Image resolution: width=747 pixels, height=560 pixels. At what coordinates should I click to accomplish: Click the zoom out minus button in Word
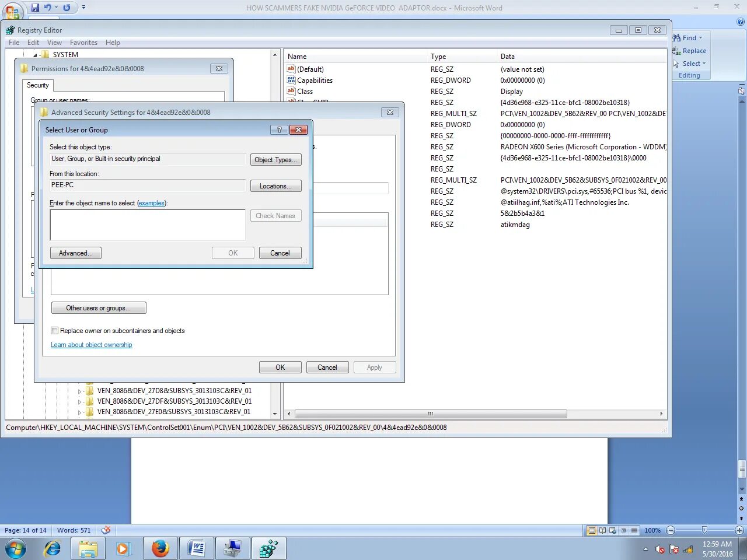pos(671,530)
